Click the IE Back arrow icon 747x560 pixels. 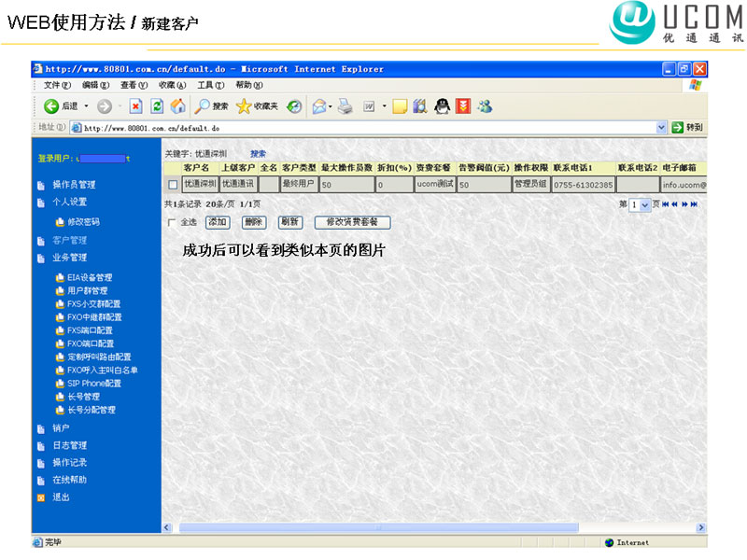[x=51, y=106]
